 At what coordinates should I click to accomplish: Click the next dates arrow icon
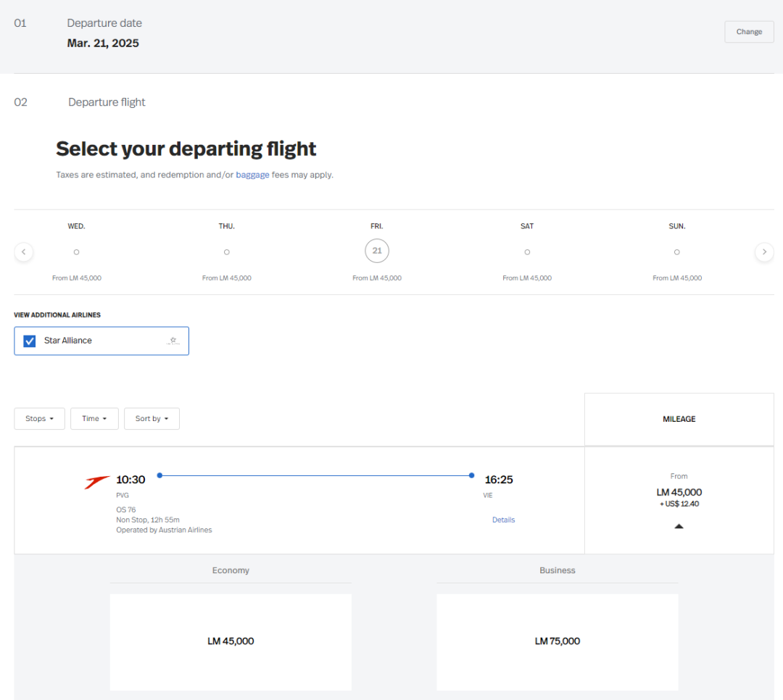[764, 252]
